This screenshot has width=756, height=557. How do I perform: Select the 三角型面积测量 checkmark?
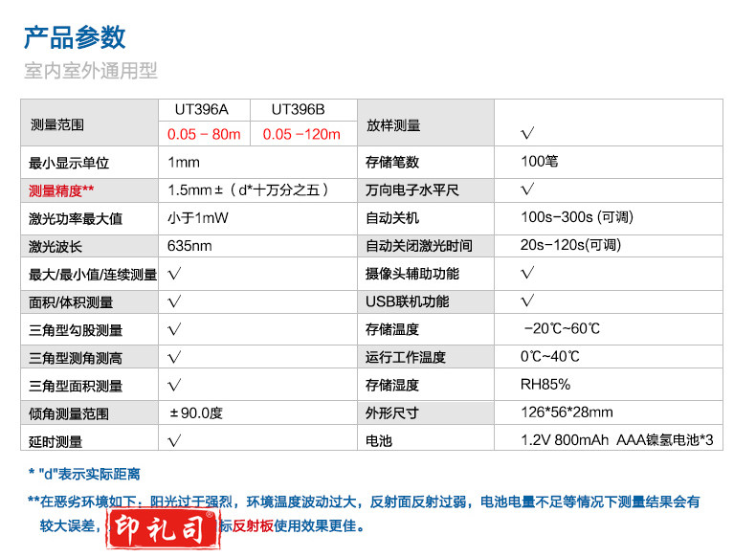(x=175, y=386)
